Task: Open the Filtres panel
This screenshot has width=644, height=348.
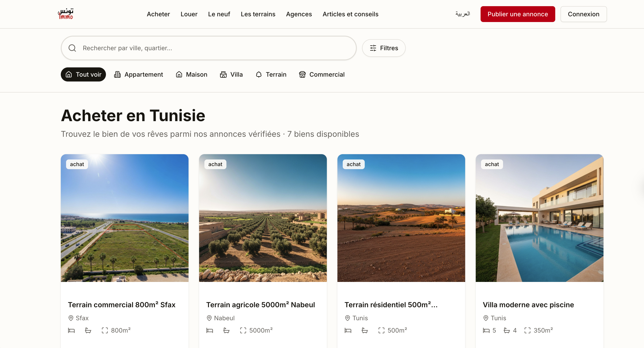Action: click(384, 48)
